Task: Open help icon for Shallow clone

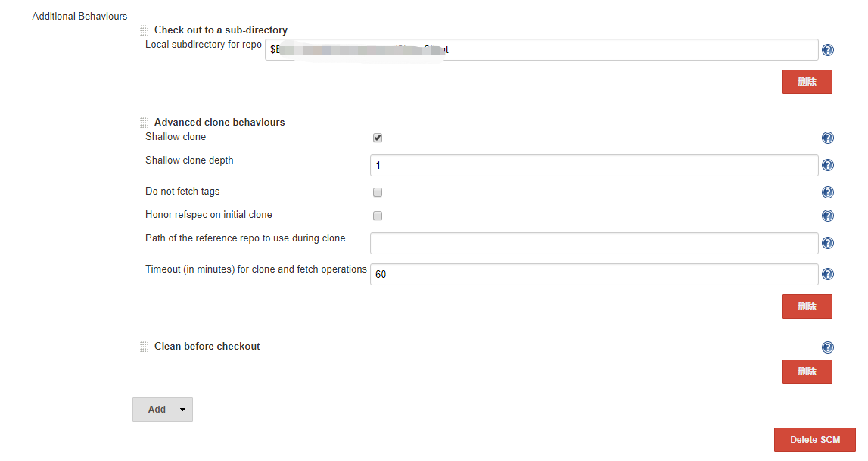Action: [828, 138]
